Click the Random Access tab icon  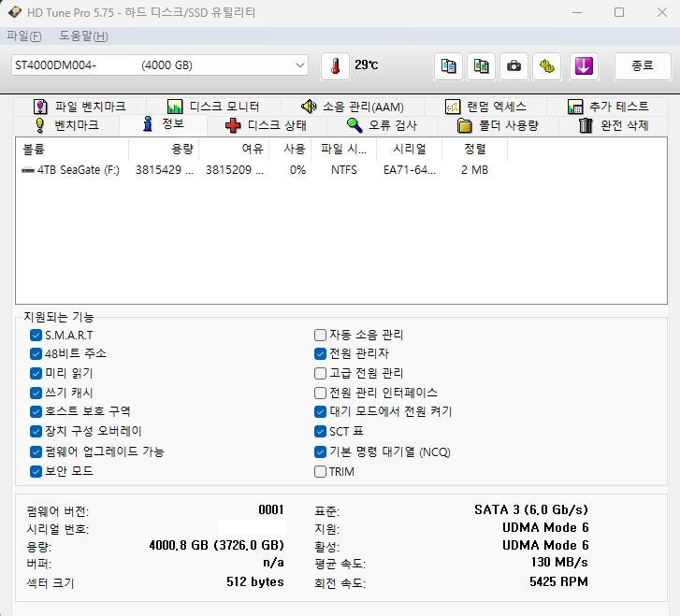453,107
